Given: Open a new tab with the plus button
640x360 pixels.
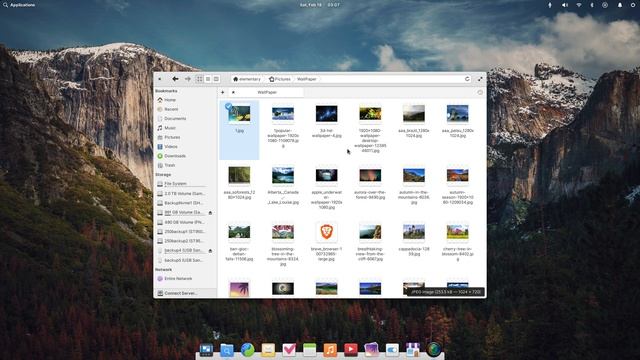Looking at the screenshot, I should pos(222,93).
